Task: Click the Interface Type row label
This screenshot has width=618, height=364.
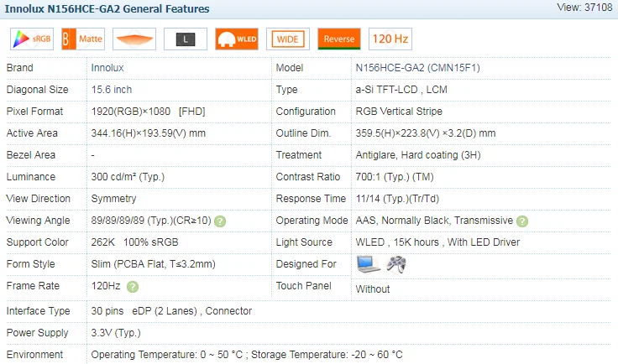Action: tap(39, 311)
